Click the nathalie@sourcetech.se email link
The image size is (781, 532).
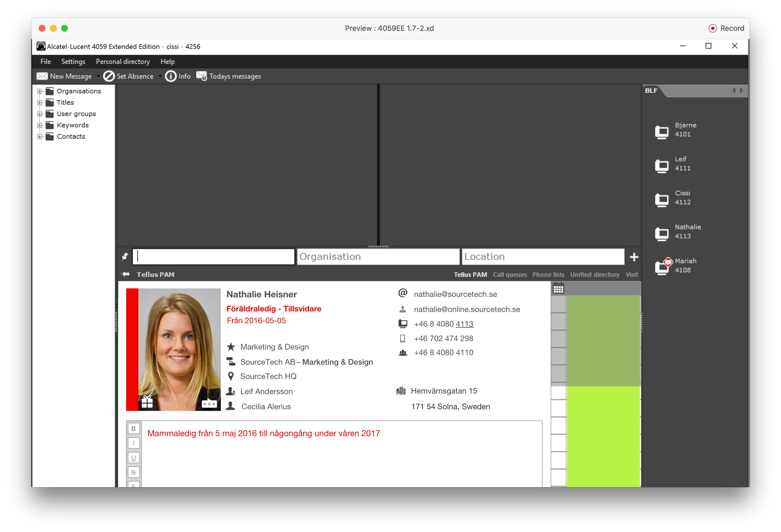click(x=455, y=294)
